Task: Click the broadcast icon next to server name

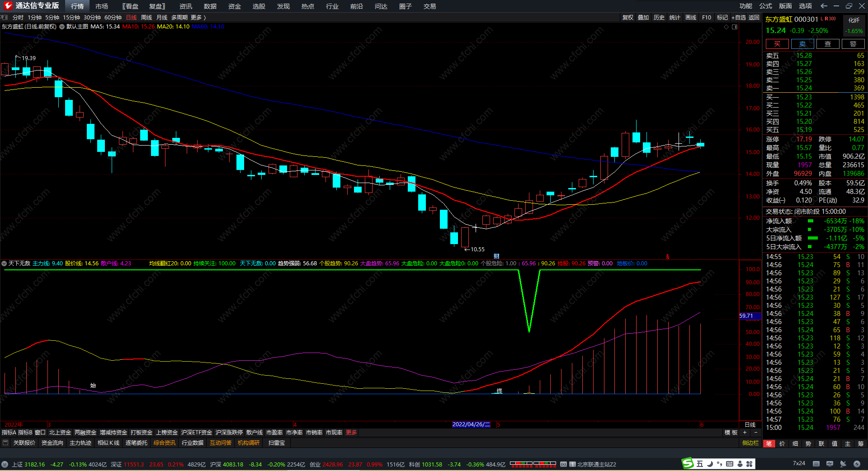Action: tap(563, 464)
